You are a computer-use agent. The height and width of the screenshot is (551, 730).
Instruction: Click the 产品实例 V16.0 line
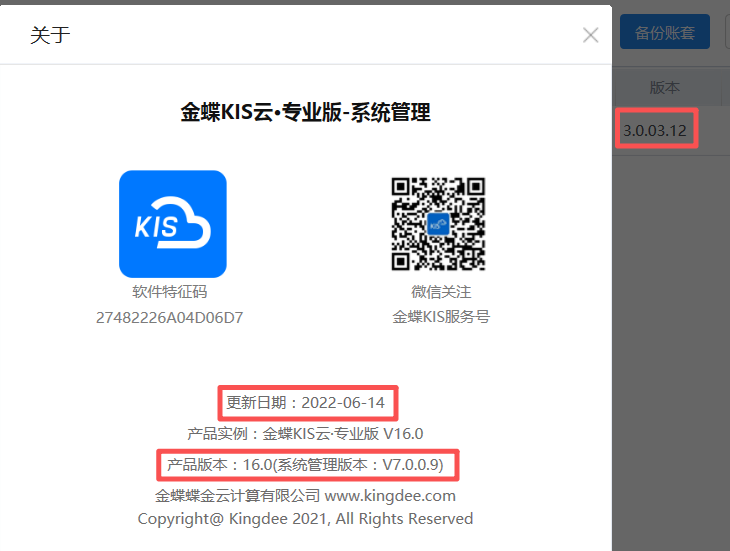click(305, 434)
